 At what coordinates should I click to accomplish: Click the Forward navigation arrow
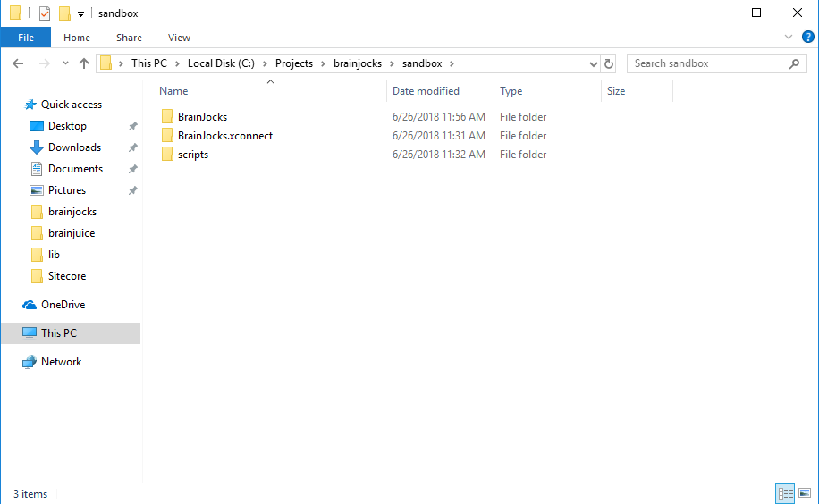click(45, 63)
